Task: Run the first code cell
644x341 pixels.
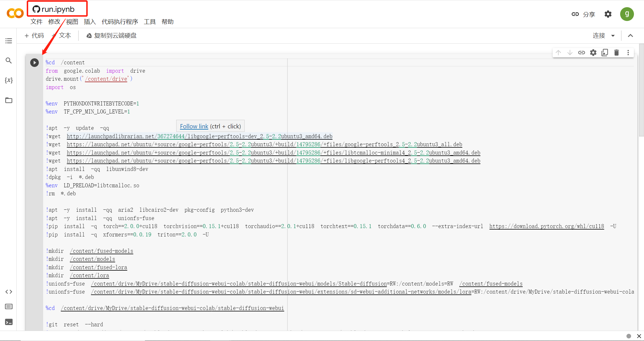Action: click(x=34, y=62)
